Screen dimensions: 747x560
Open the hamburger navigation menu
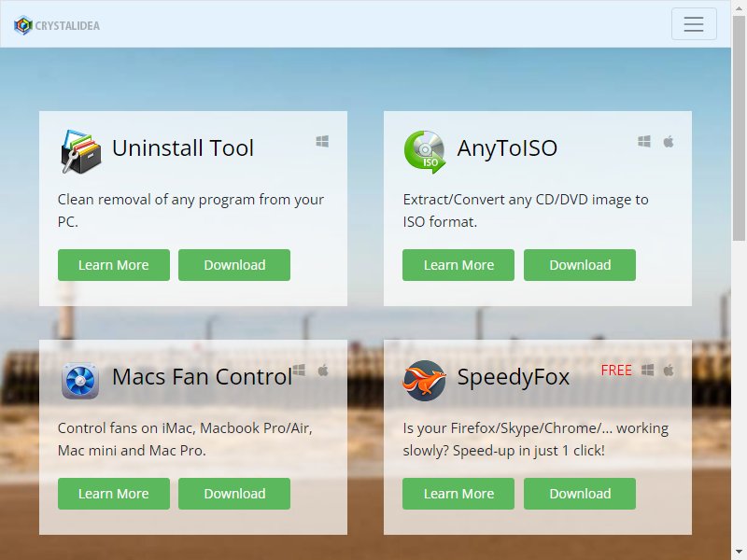pyautogui.click(x=694, y=24)
